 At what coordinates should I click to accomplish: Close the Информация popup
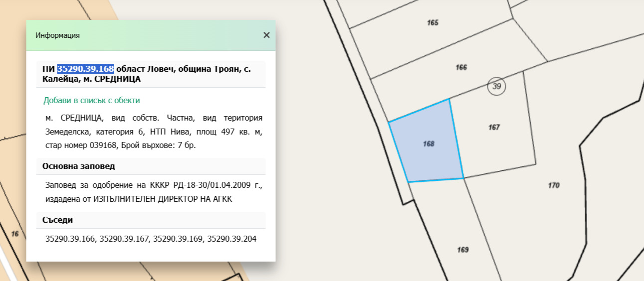pyautogui.click(x=266, y=35)
